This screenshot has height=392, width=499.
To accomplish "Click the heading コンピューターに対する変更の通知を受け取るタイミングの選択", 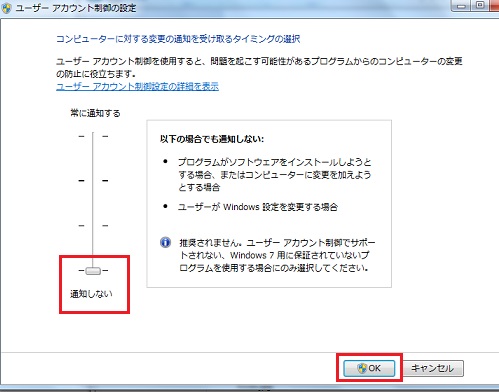I will pos(178,39).
